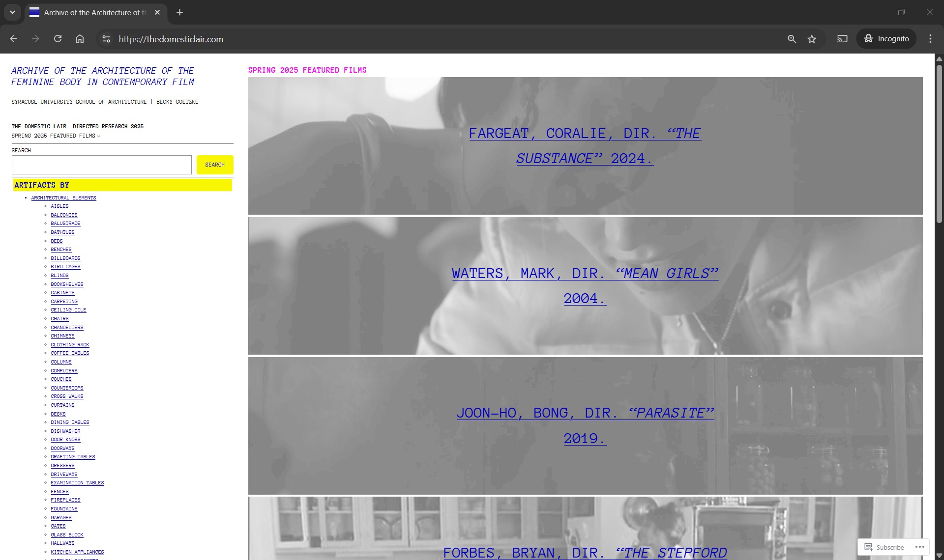Open Mean Girls 2004 film link

click(x=585, y=286)
